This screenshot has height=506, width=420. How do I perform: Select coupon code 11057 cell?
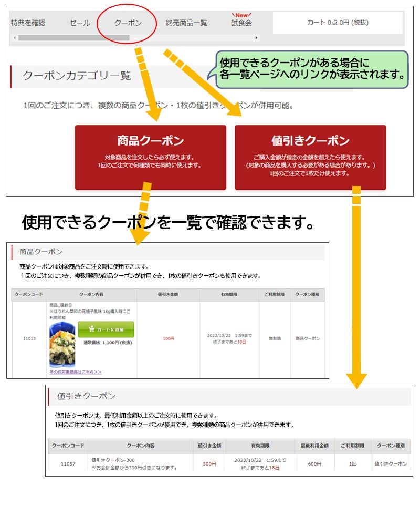click(68, 464)
